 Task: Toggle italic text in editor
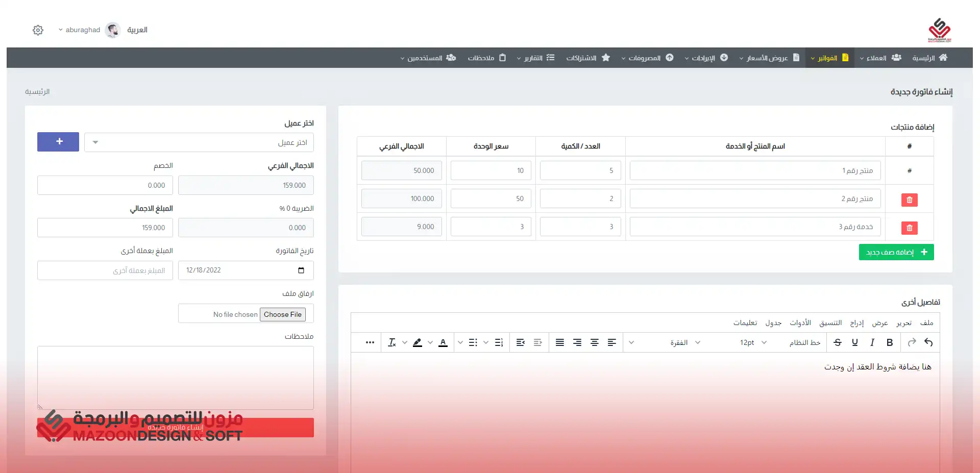(x=872, y=342)
